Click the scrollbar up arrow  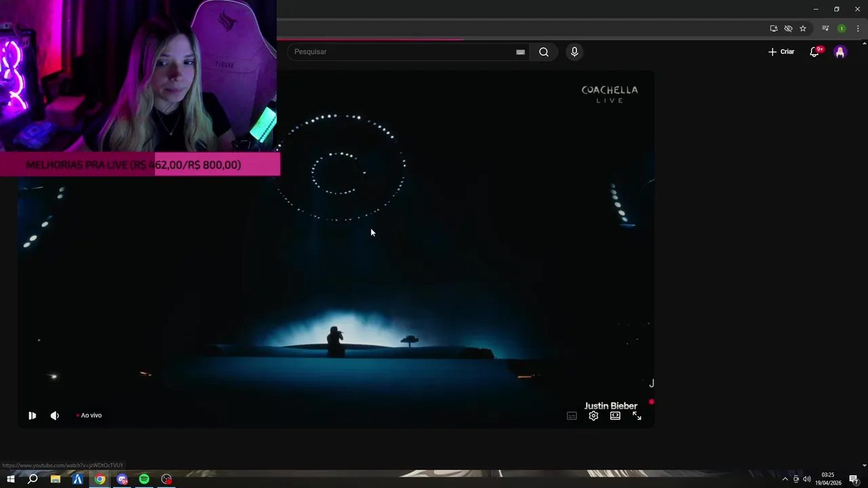point(864,44)
